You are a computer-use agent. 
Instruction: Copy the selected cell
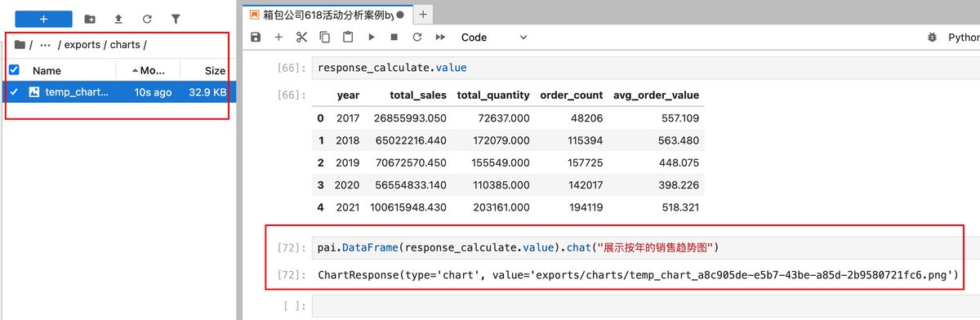[325, 38]
